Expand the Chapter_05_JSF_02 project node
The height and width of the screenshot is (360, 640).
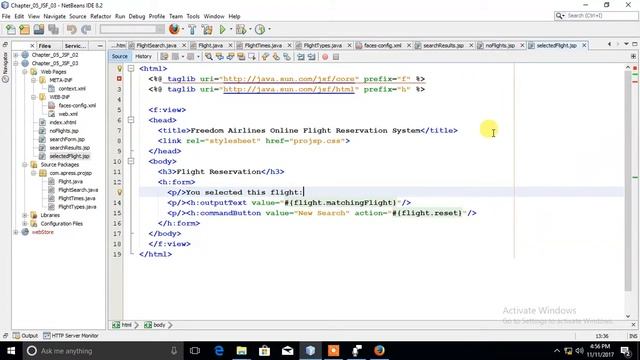coord(16,55)
